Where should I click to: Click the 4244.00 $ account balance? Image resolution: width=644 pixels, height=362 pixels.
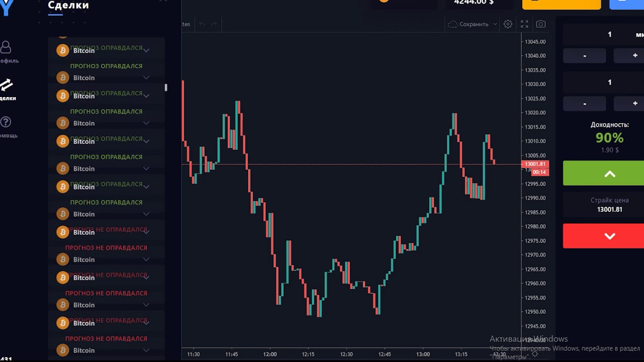coord(473,3)
